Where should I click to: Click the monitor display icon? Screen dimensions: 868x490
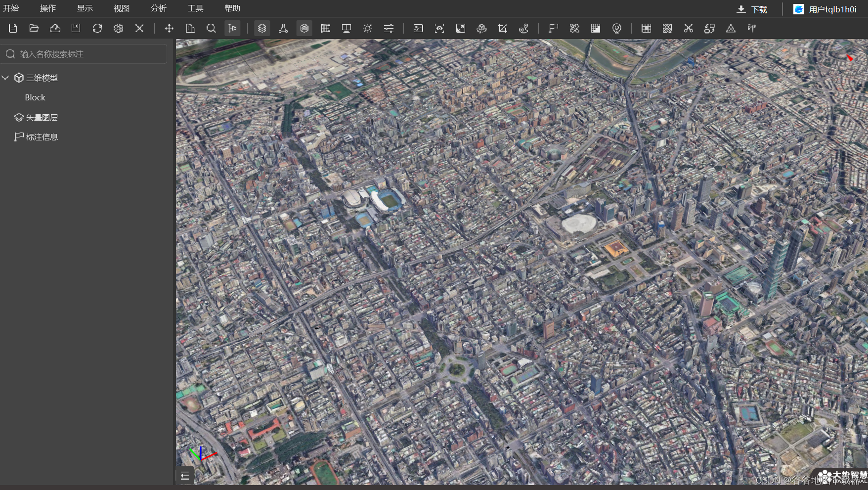coord(347,28)
